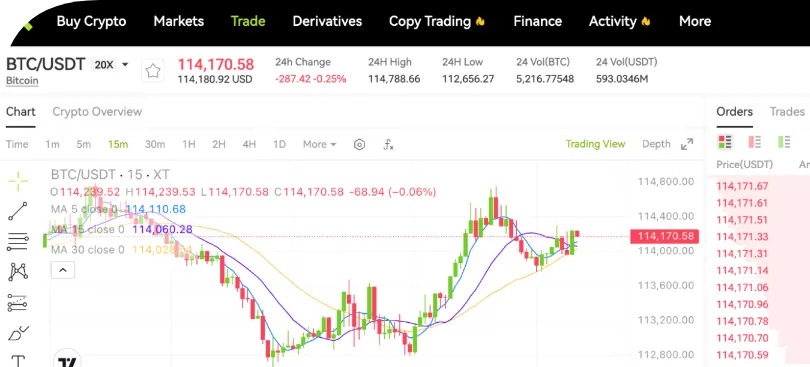This screenshot has width=810, height=367.
Task: Open the horizontal lines tool group
Action: pos(18,241)
